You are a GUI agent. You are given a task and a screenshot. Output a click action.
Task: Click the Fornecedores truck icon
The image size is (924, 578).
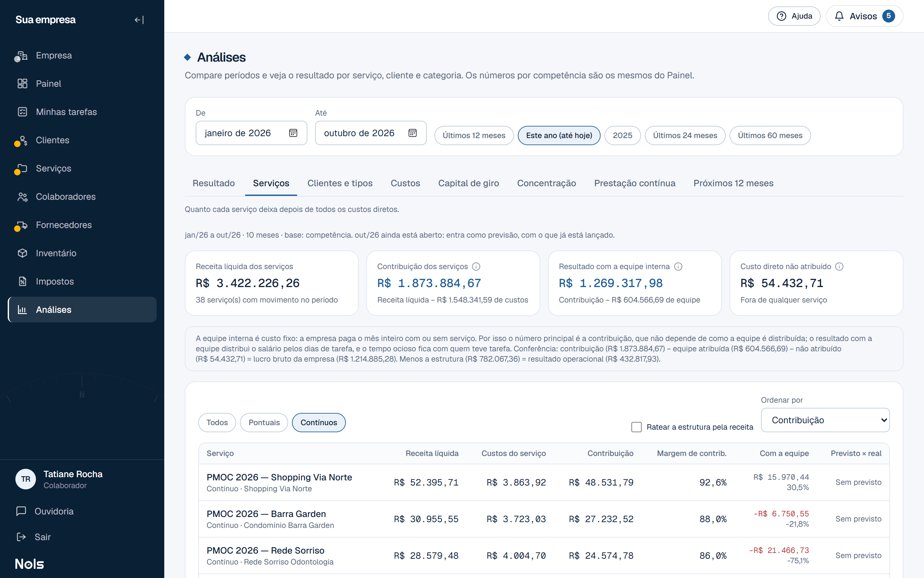[x=22, y=225]
